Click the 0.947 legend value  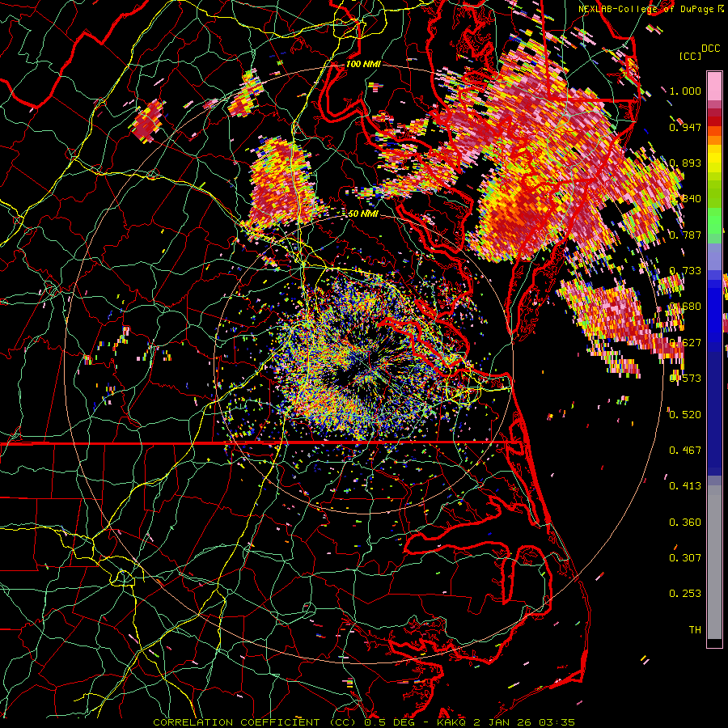coord(685,127)
